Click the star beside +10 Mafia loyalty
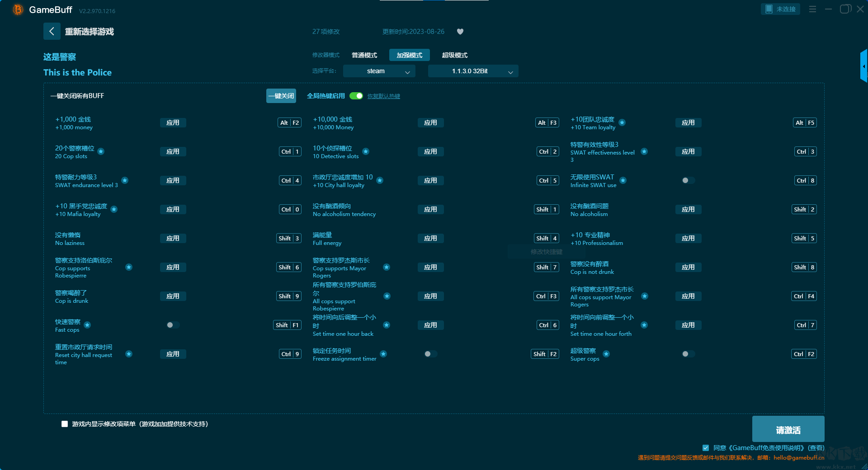868x470 pixels. coord(114,209)
